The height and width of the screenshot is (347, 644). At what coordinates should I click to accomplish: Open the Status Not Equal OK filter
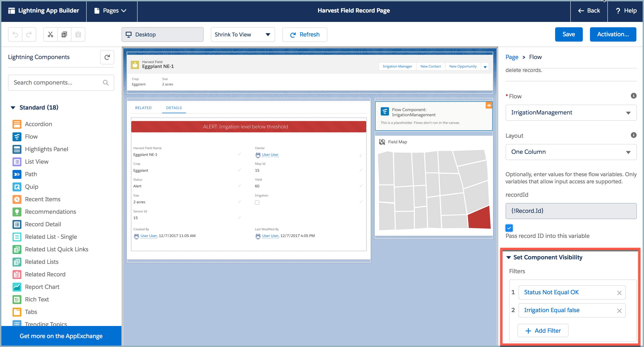point(551,292)
